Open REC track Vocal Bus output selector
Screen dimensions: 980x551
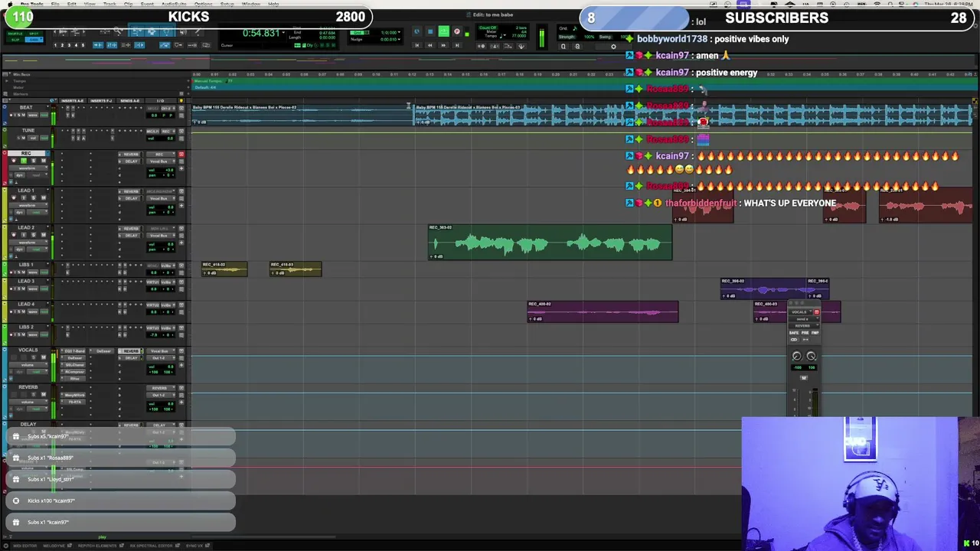(x=161, y=161)
